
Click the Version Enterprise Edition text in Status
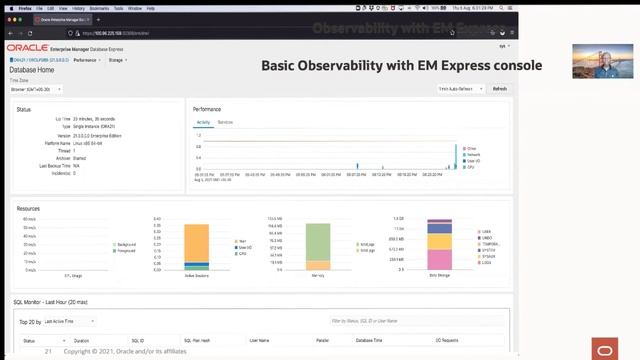[97, 136]
